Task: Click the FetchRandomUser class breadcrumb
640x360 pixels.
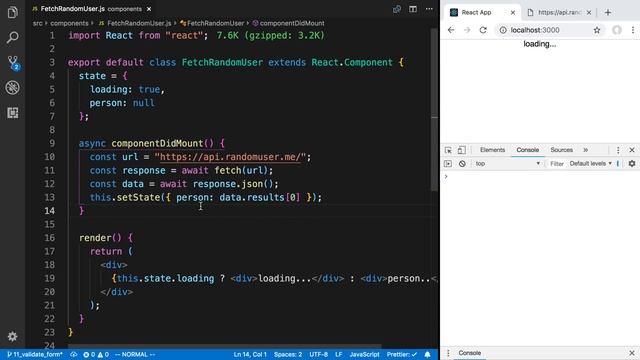Action: [x=212, y=23]
